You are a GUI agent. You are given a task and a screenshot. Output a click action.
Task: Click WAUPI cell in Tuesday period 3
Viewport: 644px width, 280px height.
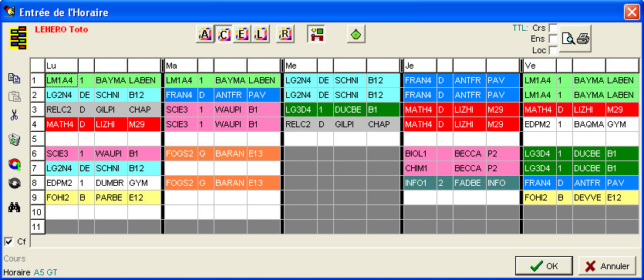231,110
